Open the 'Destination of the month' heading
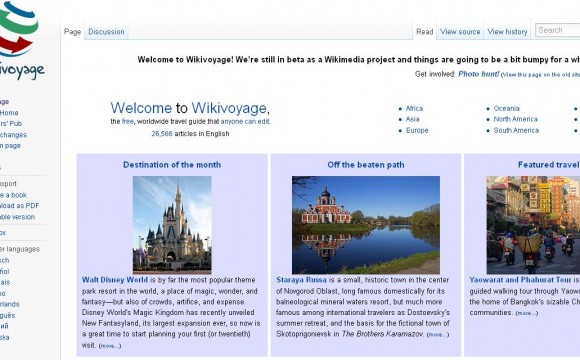 click(172, 165)
